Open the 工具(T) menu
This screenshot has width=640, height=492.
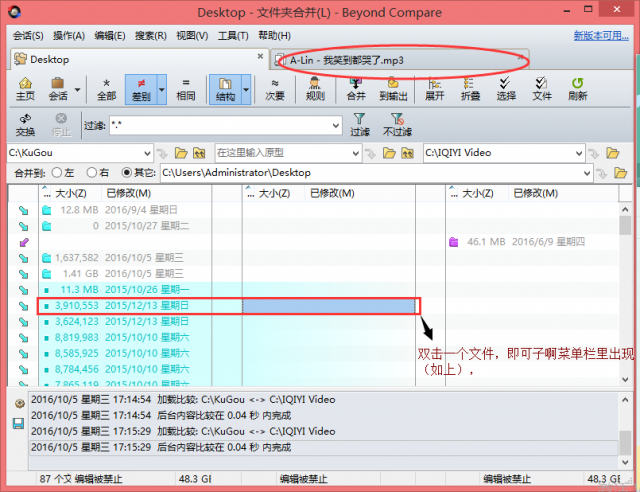[233, 36]
